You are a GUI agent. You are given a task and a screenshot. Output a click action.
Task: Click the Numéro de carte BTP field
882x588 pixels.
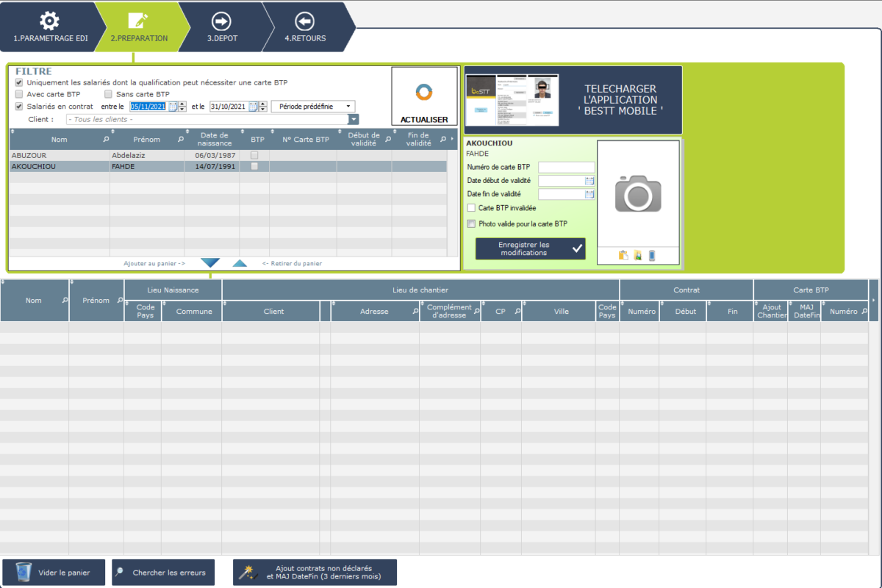click(566, 168)
